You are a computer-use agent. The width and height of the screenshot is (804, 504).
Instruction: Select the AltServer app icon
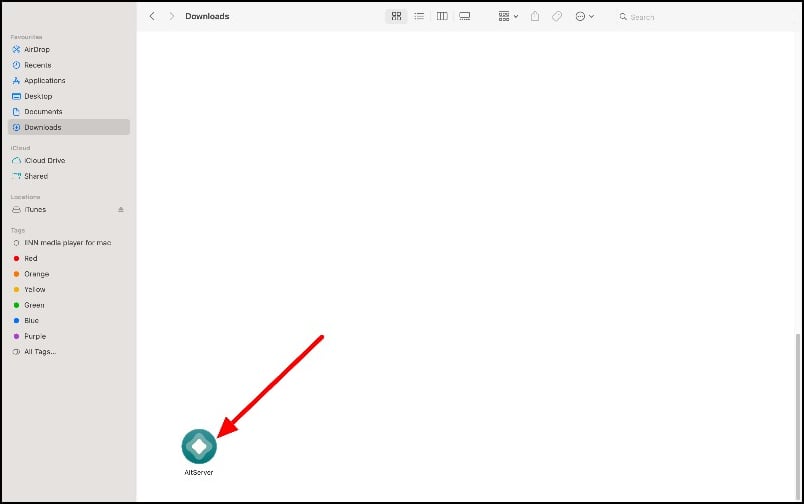pyautogui.click(x=199, y=446)
